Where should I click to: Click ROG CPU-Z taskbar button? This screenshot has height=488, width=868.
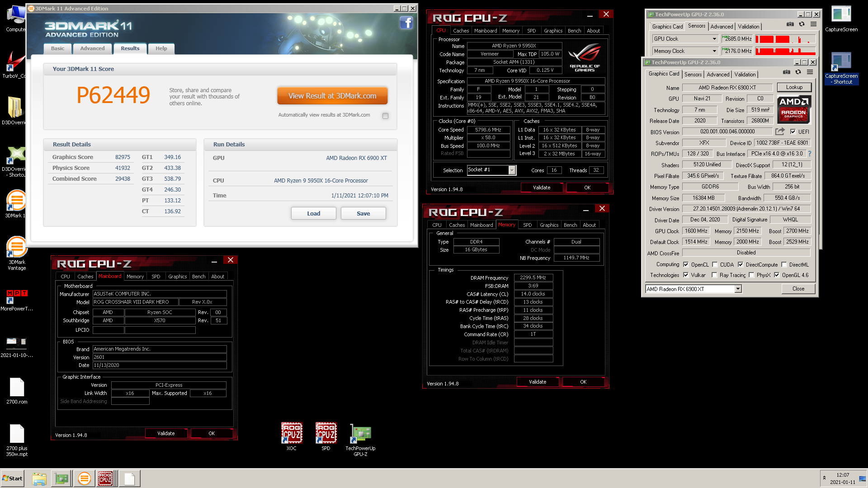point(105,479)
